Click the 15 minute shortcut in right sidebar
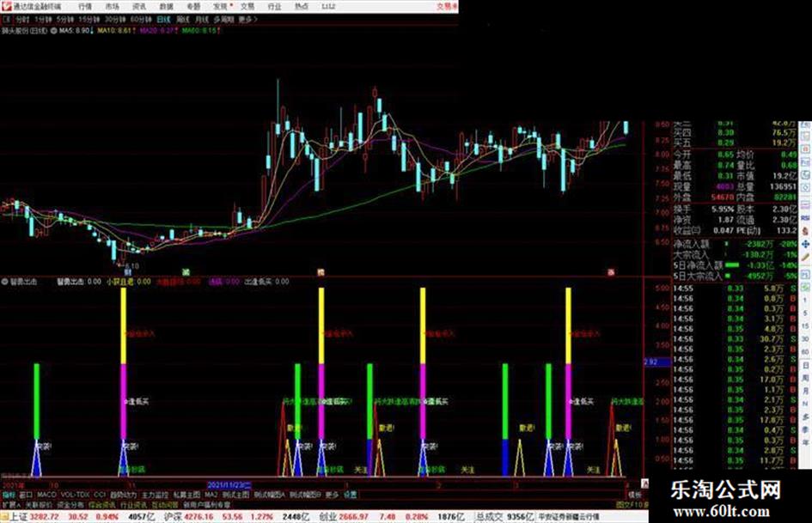 tap(805, 326)
